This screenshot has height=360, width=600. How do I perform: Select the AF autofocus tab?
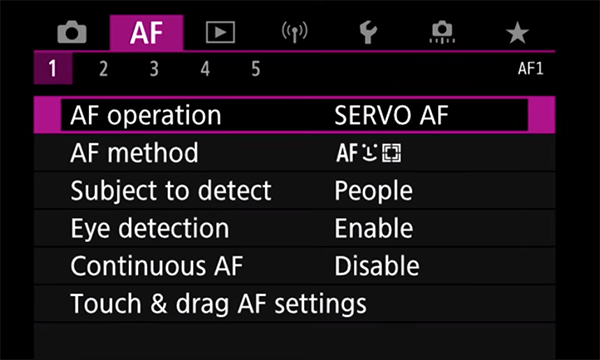[x=147, y=33]
